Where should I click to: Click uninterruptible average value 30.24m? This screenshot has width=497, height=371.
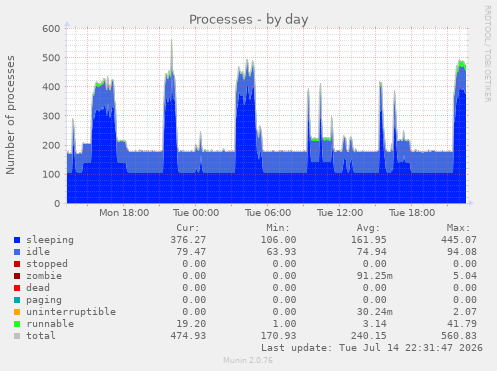coord(375,312)
